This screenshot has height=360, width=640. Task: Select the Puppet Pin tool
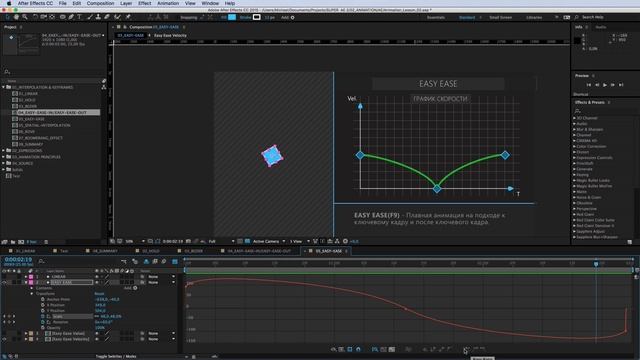point(128,17)
